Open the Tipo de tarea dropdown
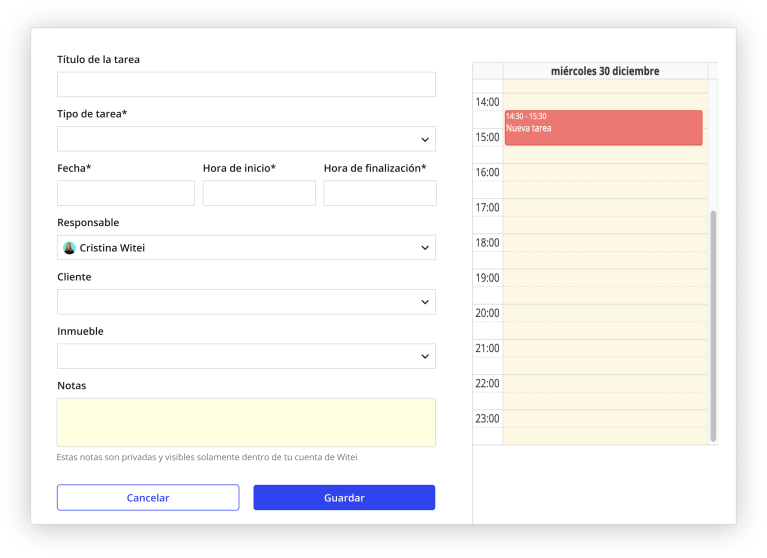Screen dimensions: 767x558 pos(246,139)
